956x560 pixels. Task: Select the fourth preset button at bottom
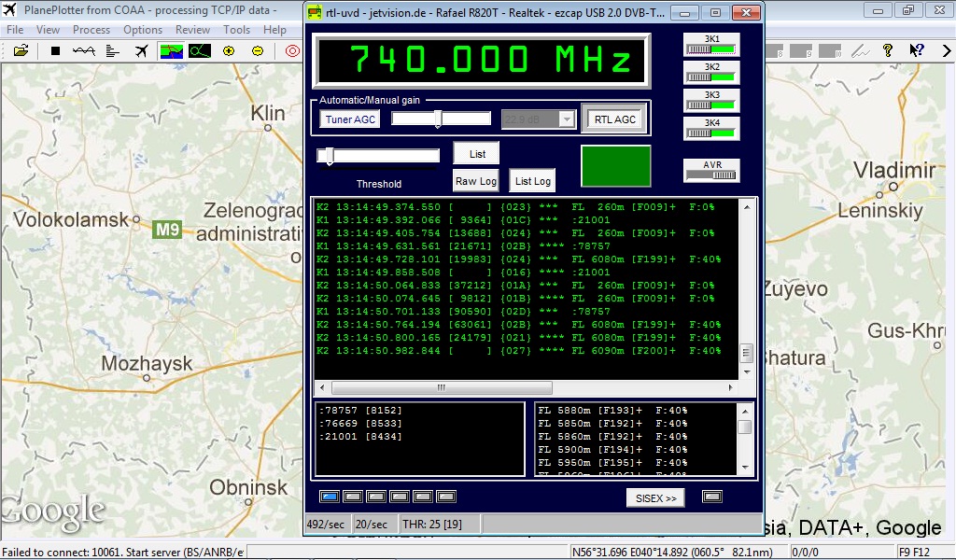click(x=400, y=497)
